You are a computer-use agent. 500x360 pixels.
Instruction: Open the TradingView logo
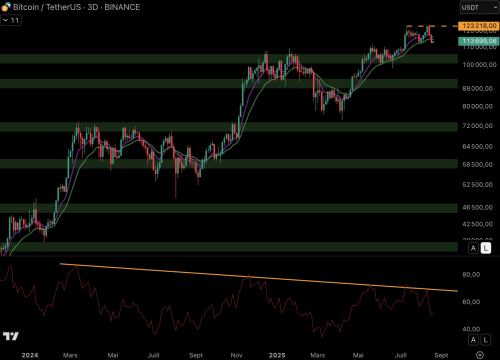coord(11,336)
